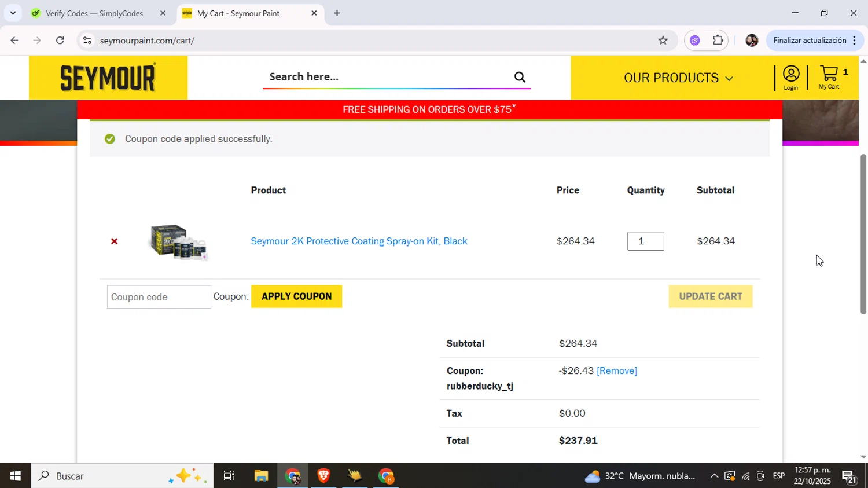Open the network icon in system tray

(x=745, y=476)
